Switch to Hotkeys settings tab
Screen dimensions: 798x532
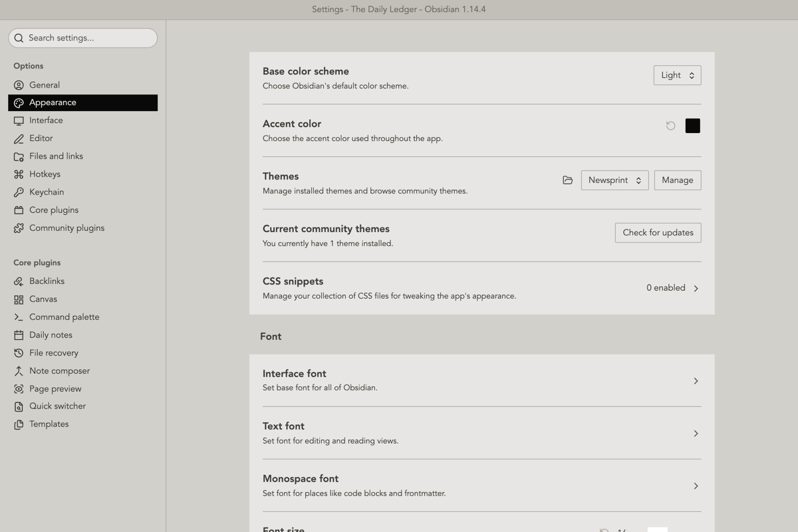pos(82,174)
